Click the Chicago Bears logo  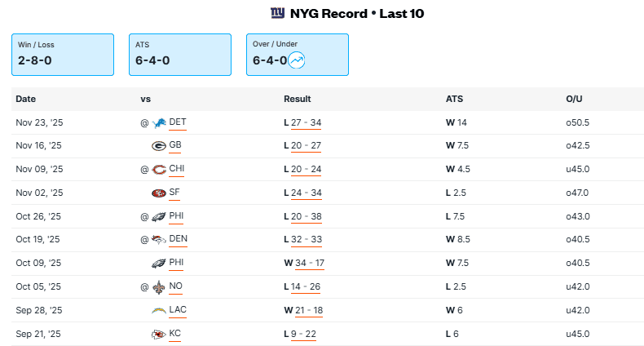(159, 170)
